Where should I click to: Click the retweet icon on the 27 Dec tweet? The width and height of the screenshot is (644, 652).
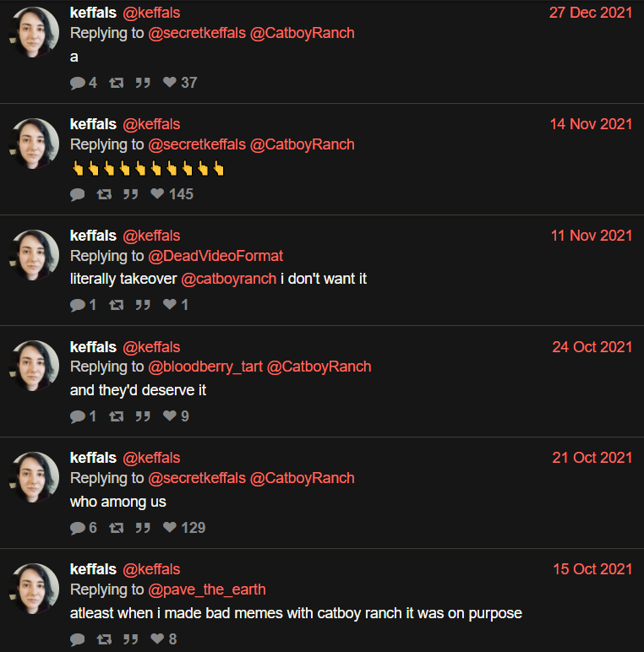pos(117,83)
